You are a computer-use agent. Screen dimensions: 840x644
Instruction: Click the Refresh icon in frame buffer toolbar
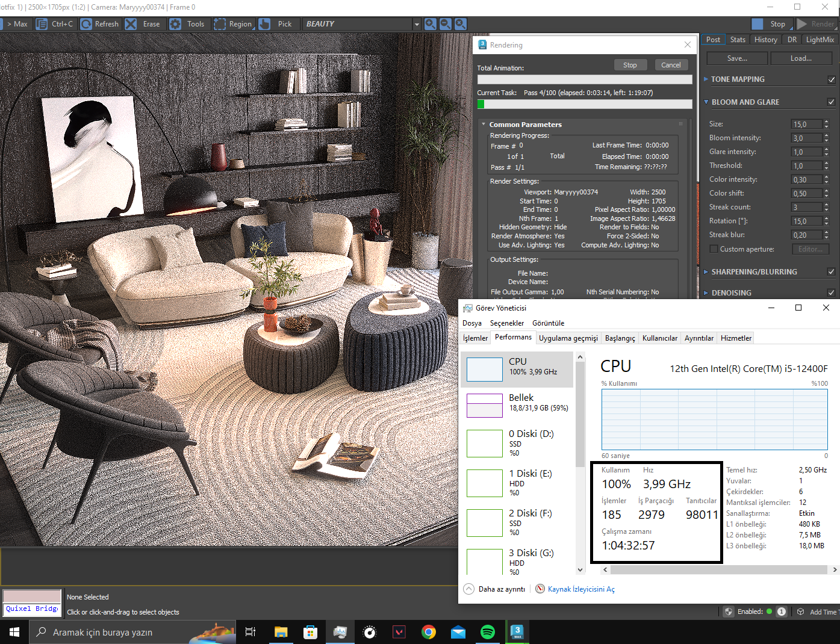pos(87,24)
